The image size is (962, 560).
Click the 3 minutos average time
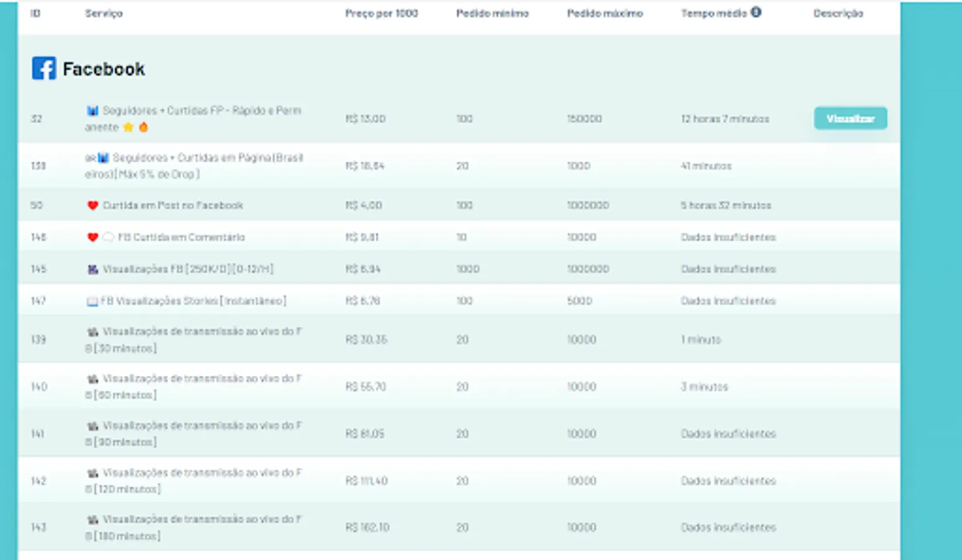704,387
